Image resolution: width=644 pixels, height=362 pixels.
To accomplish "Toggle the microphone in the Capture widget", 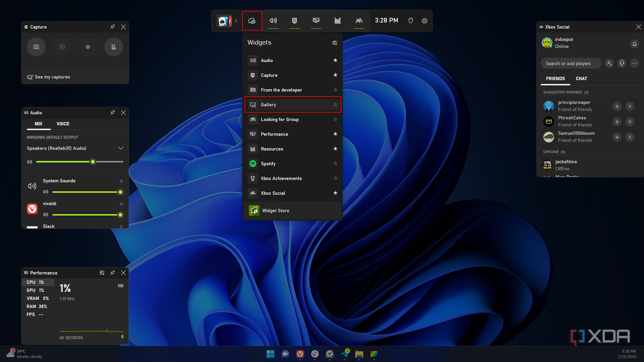I will (x=113, y=47).
